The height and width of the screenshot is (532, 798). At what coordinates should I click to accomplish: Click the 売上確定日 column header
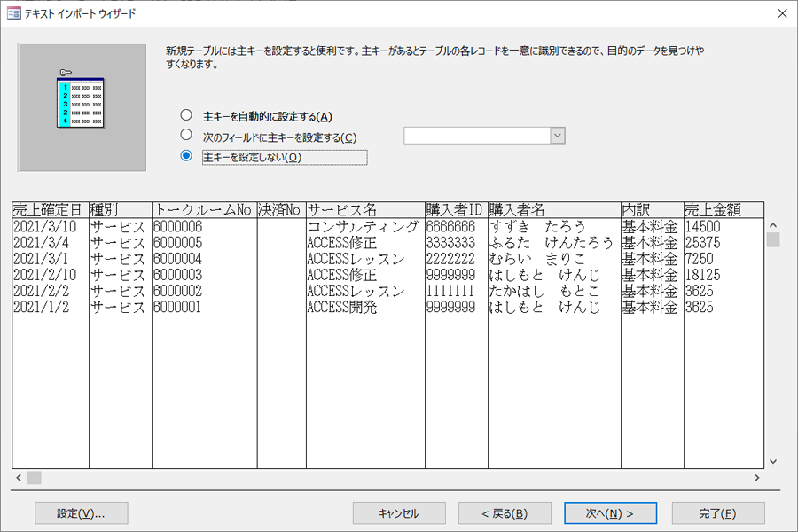tap(50, 210)
